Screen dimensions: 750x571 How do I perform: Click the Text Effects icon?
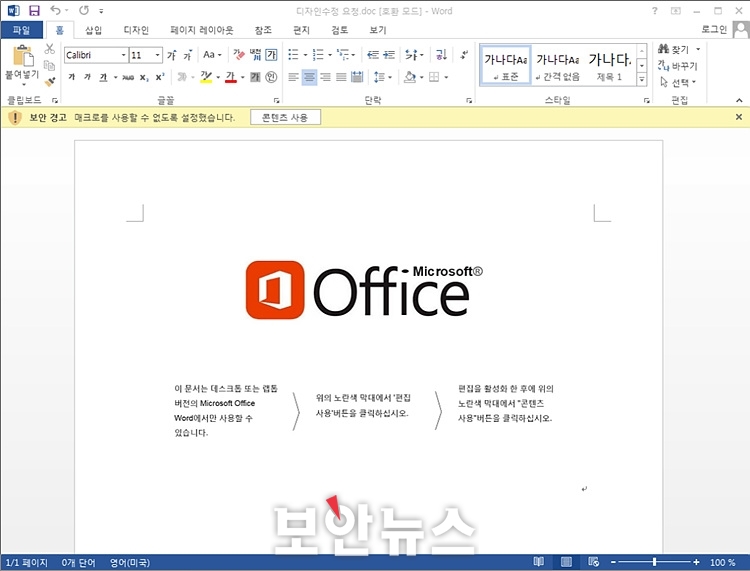182,77
